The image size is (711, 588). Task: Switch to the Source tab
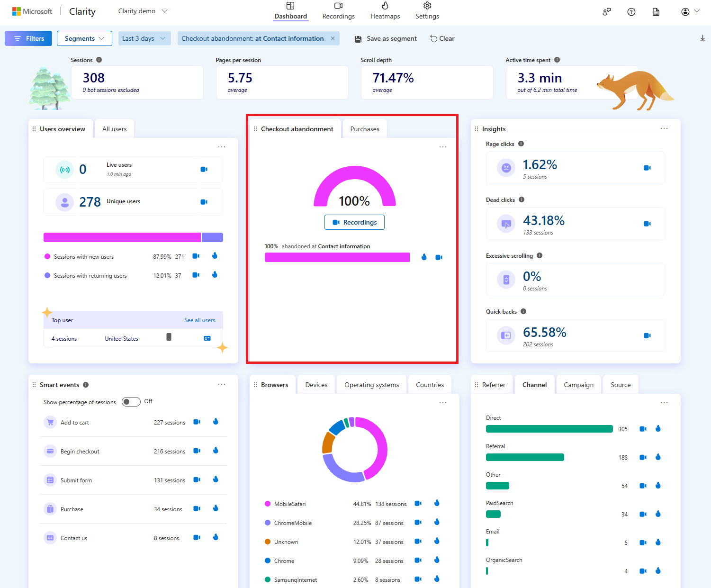click(621, 385)
